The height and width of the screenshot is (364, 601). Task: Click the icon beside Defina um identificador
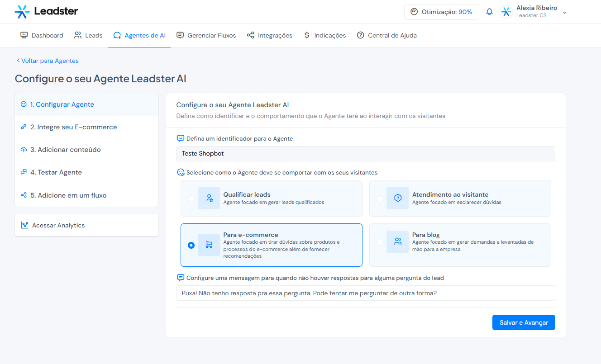pyautogui.click(x=181, y=138)
